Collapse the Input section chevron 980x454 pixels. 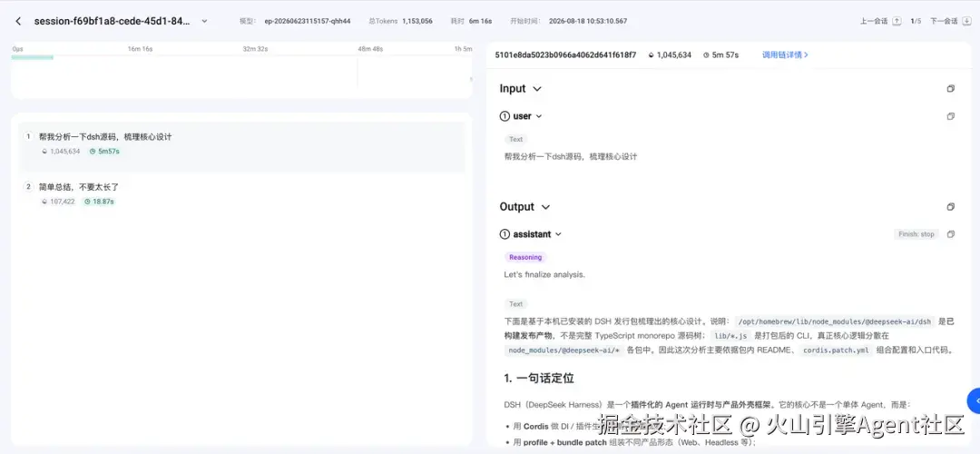(537, 89)
